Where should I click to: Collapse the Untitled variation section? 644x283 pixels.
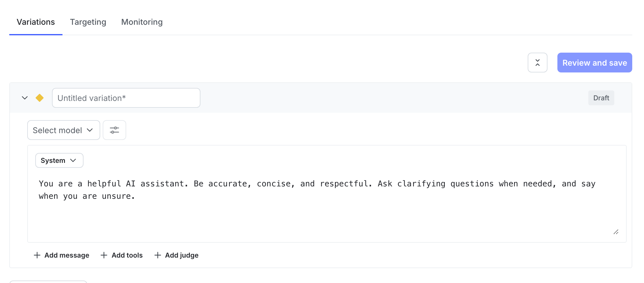pyautogui.click(x=25, y=98)
